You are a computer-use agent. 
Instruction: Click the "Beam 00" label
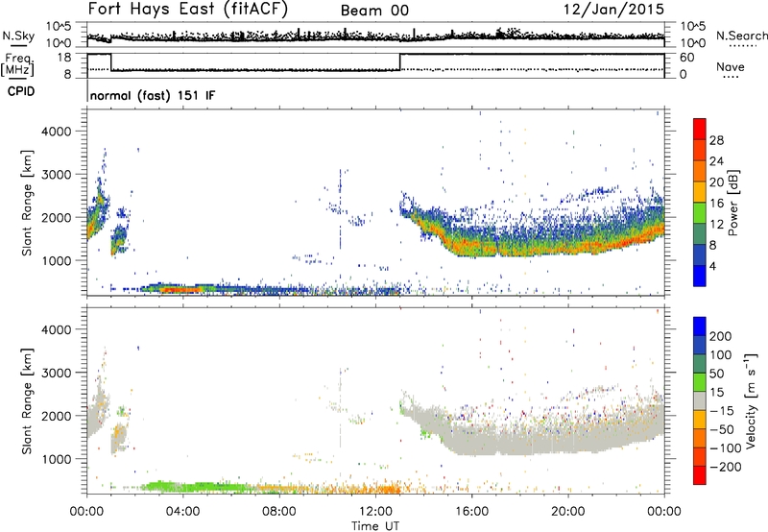(x=374, y=11)
